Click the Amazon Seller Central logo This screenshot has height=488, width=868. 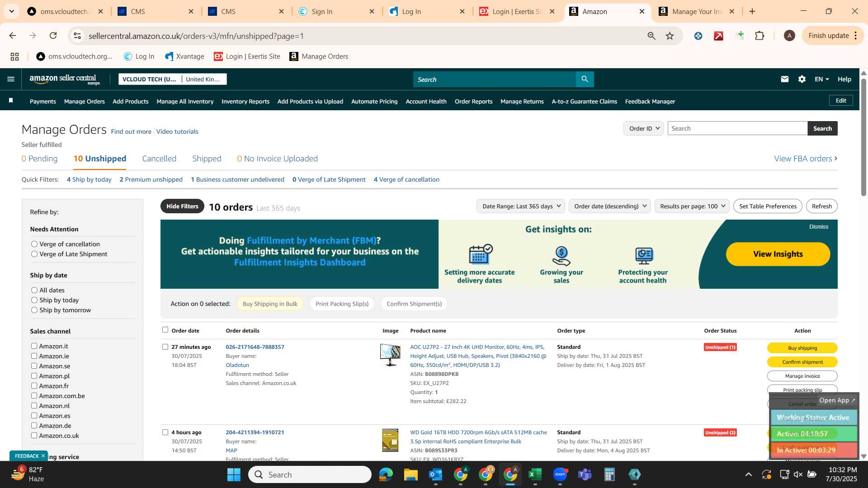click(65, 80)
